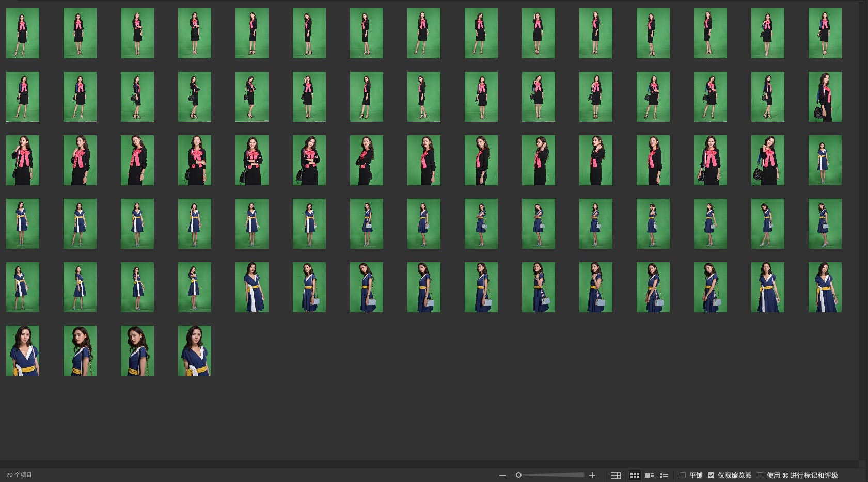Screen dimensions: 868x482
Task: Click the minus icon to shrink thumbnails
Action: [502, 475]
